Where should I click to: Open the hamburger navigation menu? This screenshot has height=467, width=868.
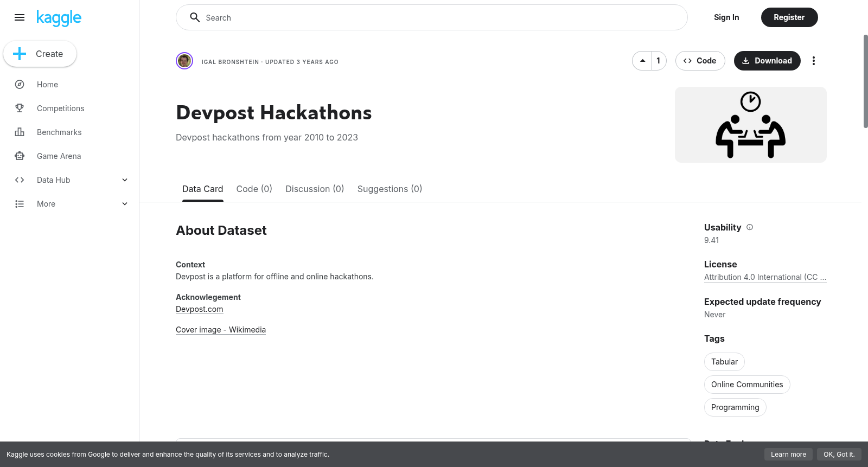(x=20, y=17)
